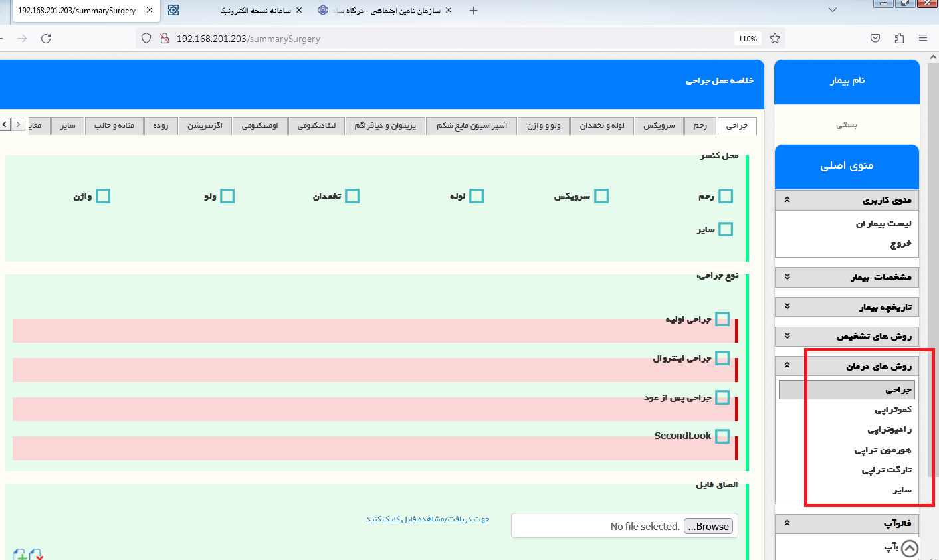Check the واژن cancer site checkbox

click(x=103, y=196)
